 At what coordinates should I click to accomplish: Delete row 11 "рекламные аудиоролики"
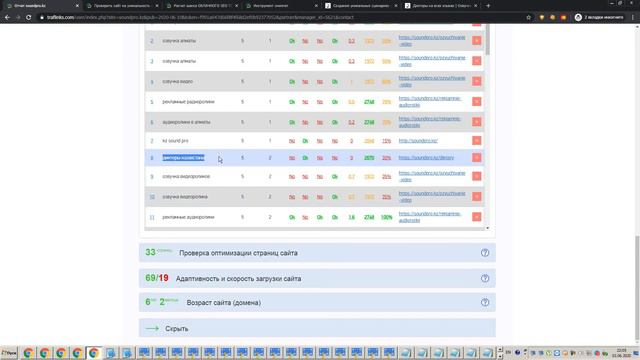click(x=476, y=217)
